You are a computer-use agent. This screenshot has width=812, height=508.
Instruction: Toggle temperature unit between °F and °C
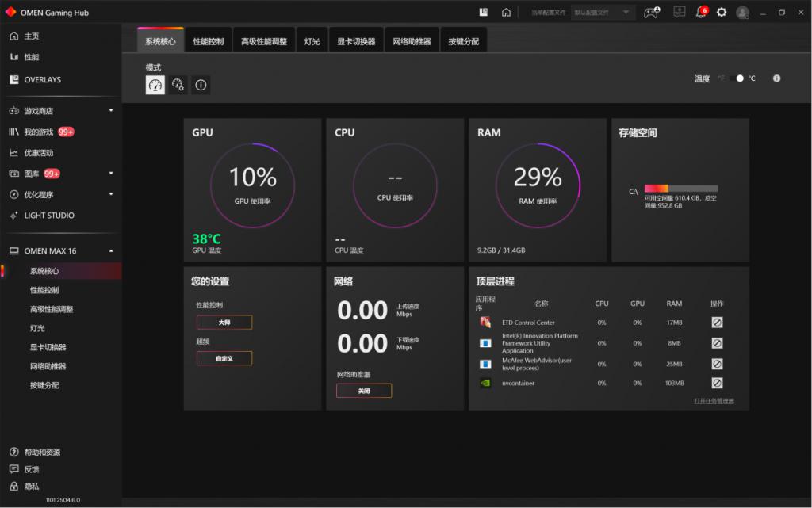(x=737, y=78)
